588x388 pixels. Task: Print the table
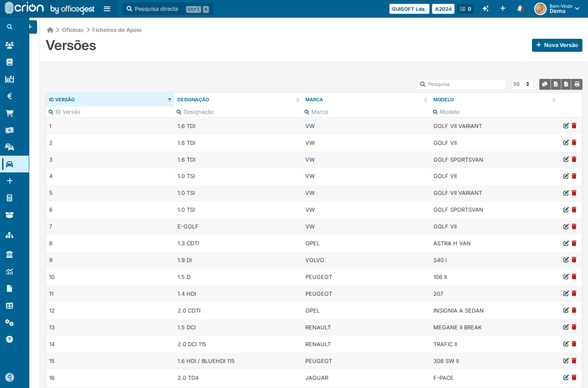click(577, 84)
